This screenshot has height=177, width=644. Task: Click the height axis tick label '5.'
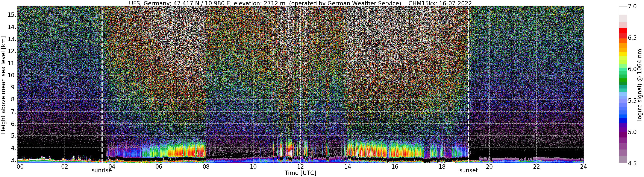pos(13,136)
